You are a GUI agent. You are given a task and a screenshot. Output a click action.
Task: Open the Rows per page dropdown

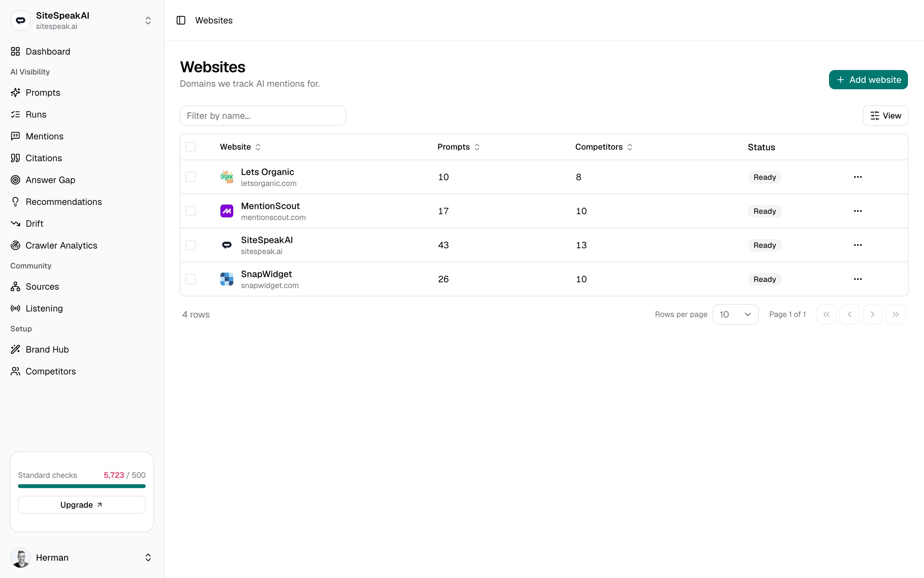(x=735, y=314)
